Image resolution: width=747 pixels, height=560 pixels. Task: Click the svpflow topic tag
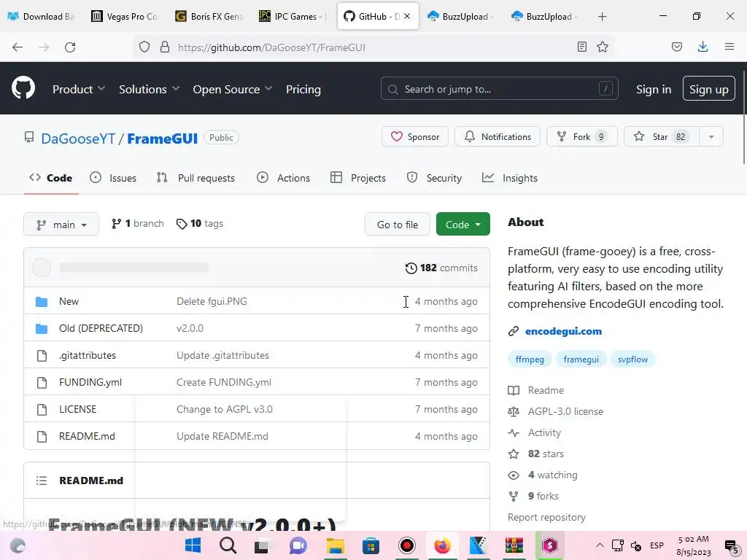(632, 359)
